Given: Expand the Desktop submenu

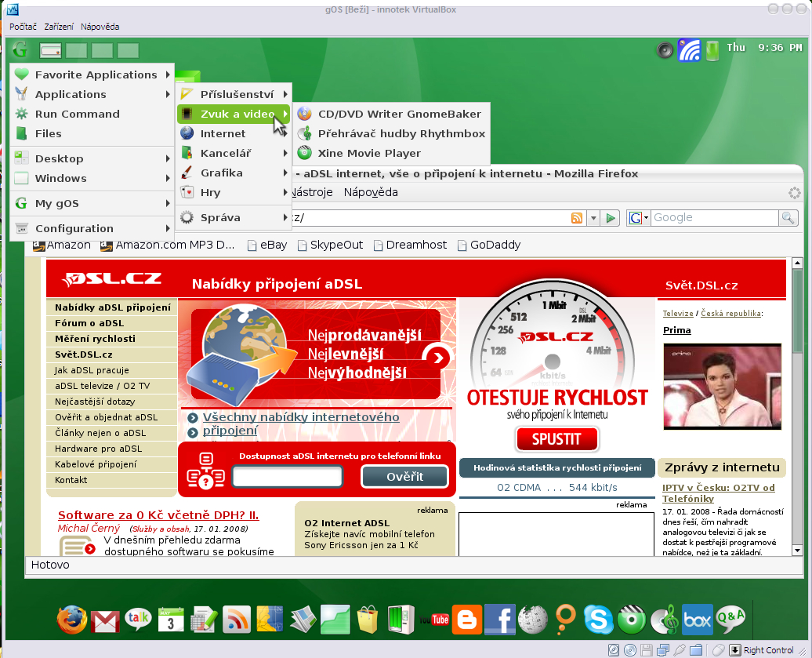Looking at the screenshot, I should click(x=92, y=158).
